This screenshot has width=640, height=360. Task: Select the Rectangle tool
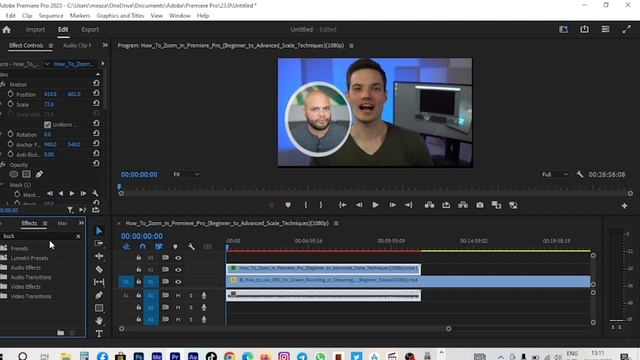99,308
